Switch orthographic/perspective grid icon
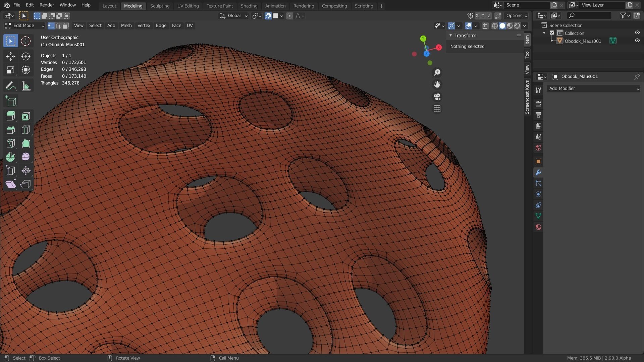Screen dimensions: 644x362 click(x=437, y=109)
